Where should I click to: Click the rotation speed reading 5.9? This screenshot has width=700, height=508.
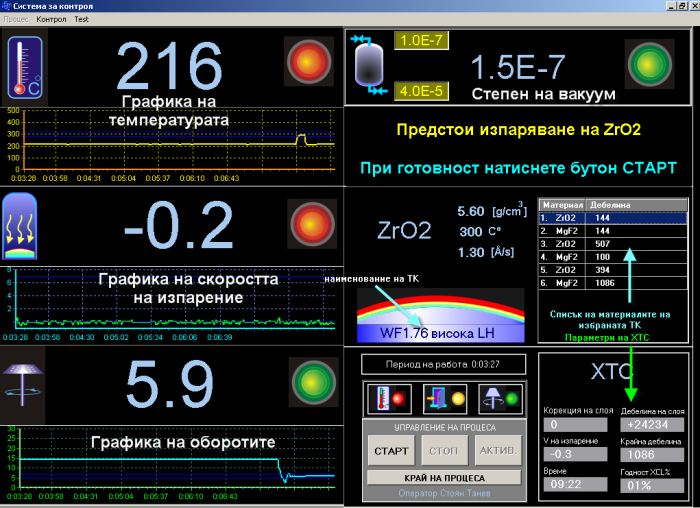170,384
